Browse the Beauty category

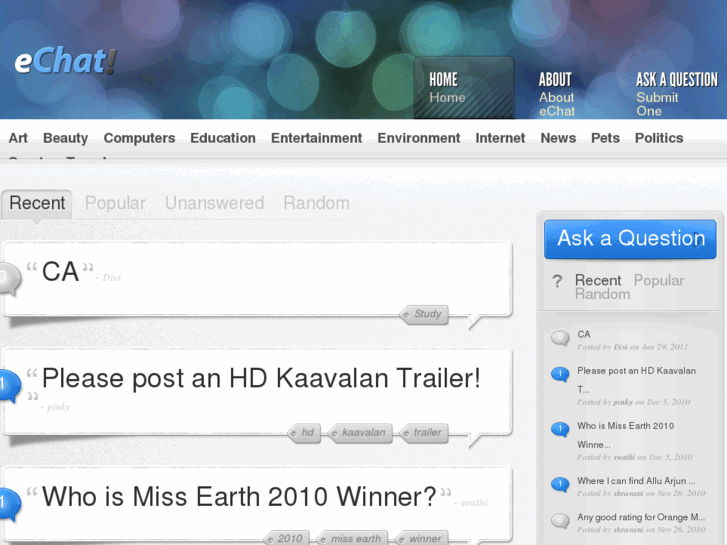click(65, 138)
